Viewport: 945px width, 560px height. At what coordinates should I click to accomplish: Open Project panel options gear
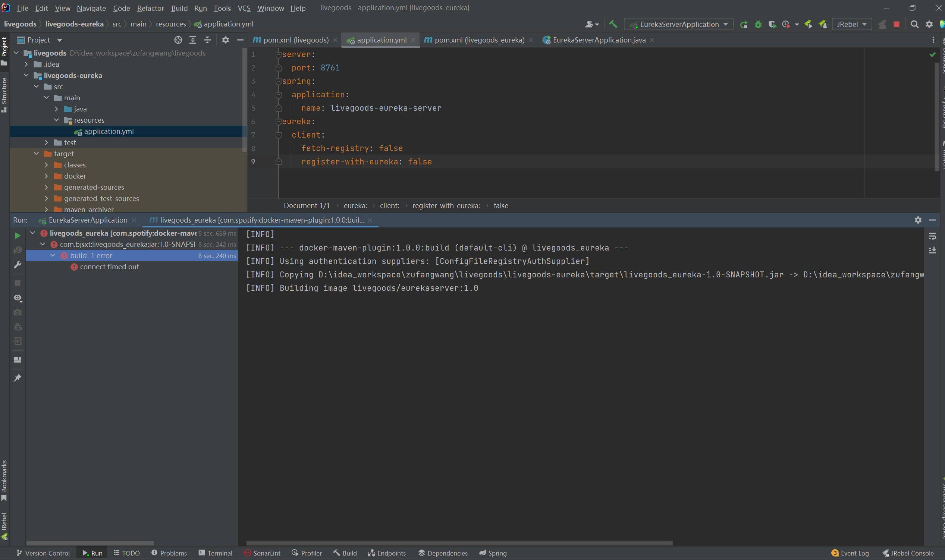(x=225, y=40)
